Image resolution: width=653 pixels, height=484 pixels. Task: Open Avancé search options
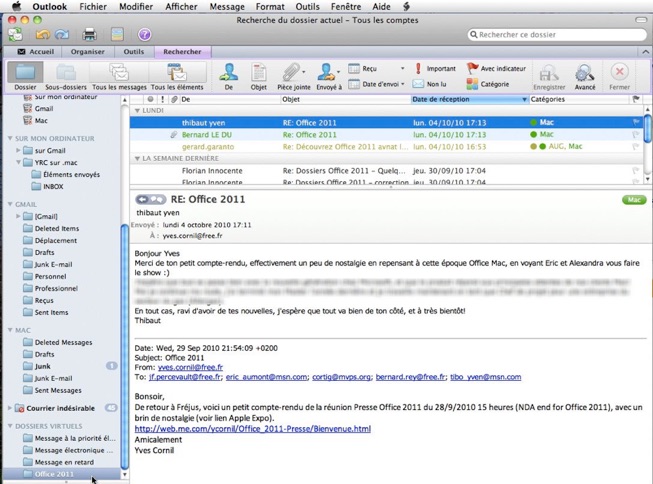(585, 77)
